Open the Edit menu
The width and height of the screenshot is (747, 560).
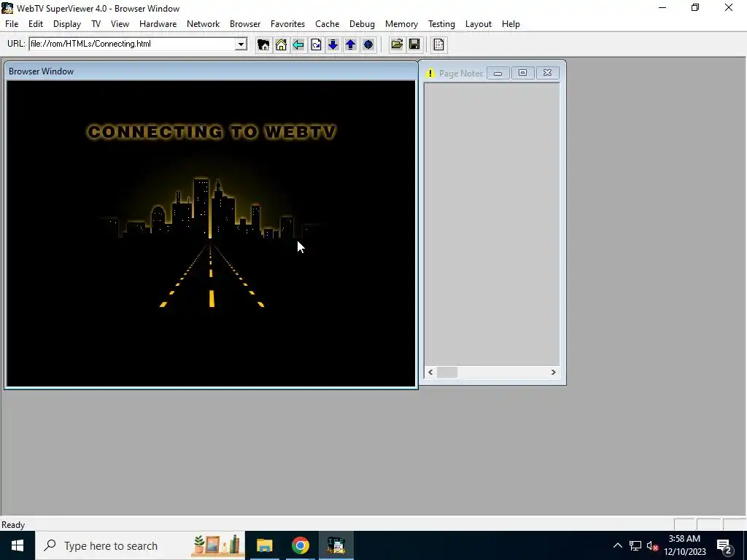36,24
